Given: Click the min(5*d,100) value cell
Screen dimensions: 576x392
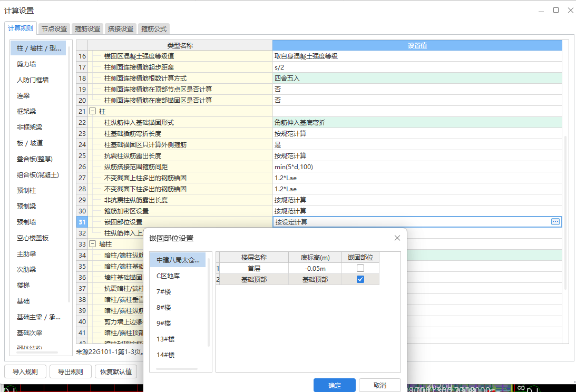Looking at the screenshot, I should (417, 166).
